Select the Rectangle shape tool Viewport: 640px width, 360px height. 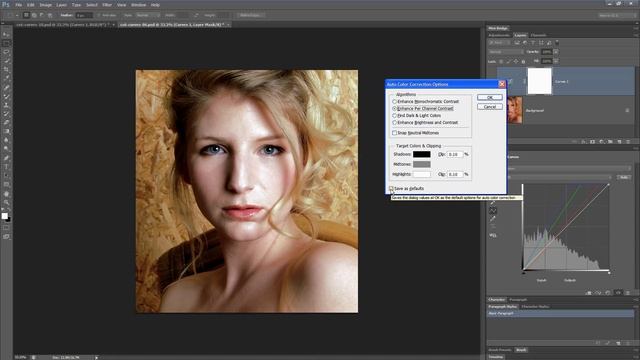[6, 184]
